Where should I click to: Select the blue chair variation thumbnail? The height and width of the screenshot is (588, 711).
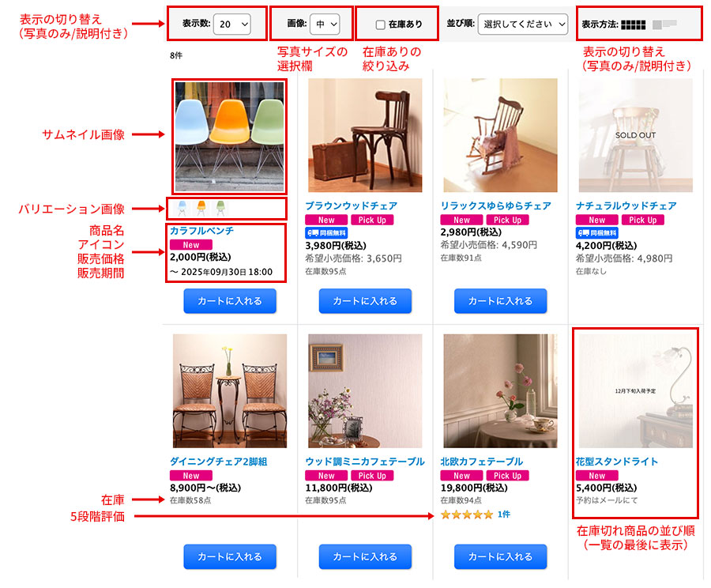pyautogui.click(x=182, y=209)
